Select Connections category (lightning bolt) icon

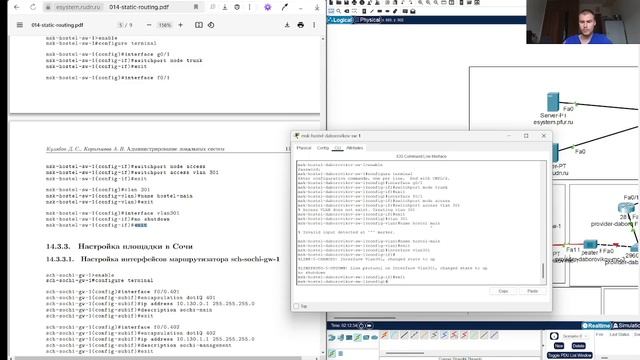(x=358, y=338)
